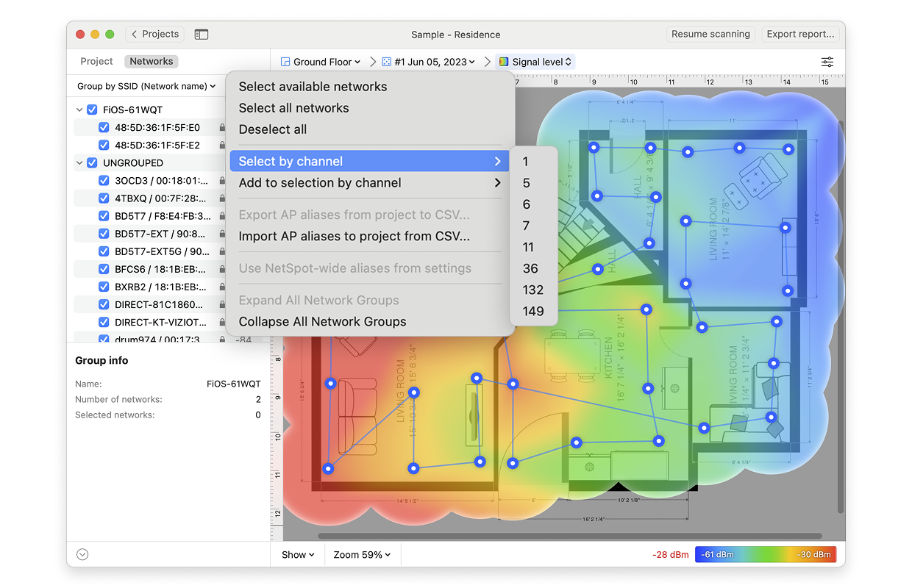Click the map's horizontal scrollbar
912x588 pixels.
[569, 536]
